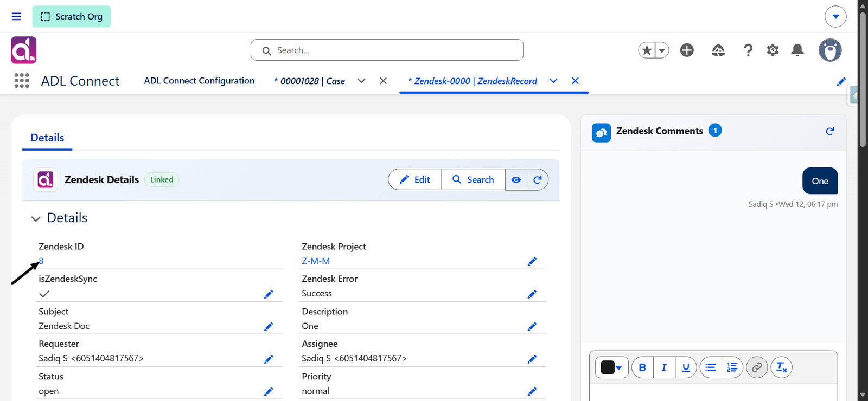Edit the Assignee field pencil
Screen dimensions: 868x401
click(532, 359)
